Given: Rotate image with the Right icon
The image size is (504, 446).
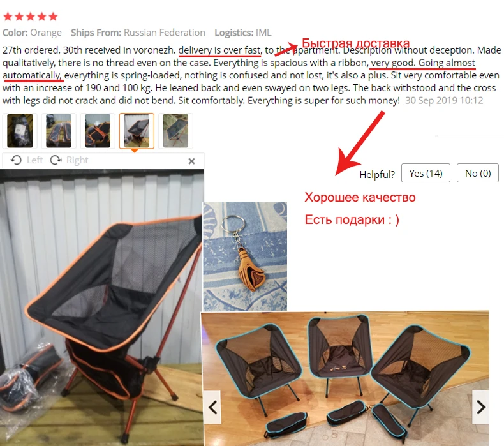Looking at the screenshot, I should 56,160.
